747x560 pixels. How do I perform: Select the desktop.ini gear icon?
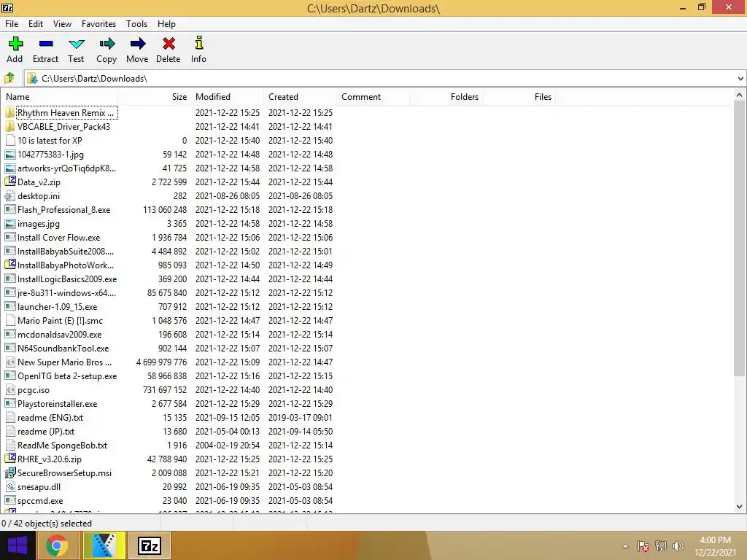[9, 195]
